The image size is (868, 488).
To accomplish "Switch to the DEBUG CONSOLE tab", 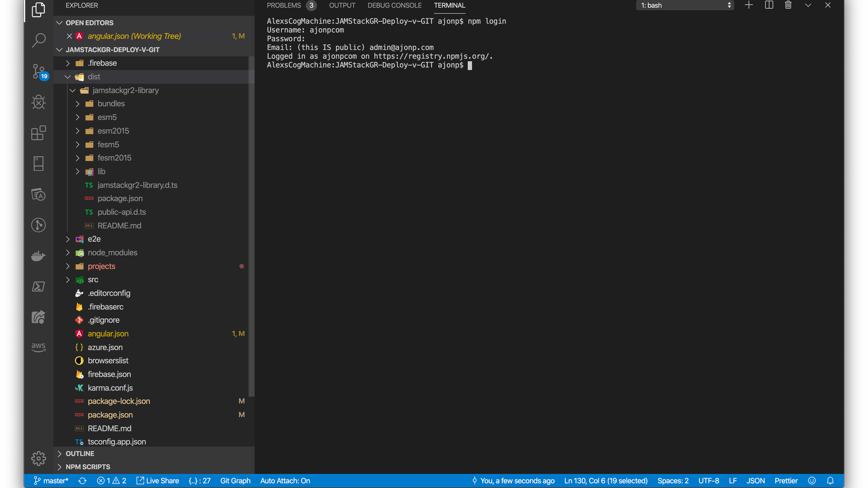I will [394, 5].
